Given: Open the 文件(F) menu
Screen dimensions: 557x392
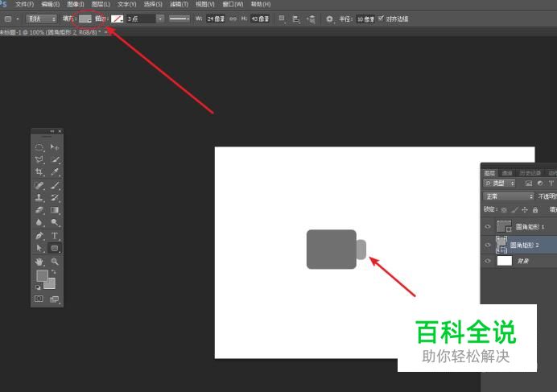Looking at the screenshot, I should (24, 4).
